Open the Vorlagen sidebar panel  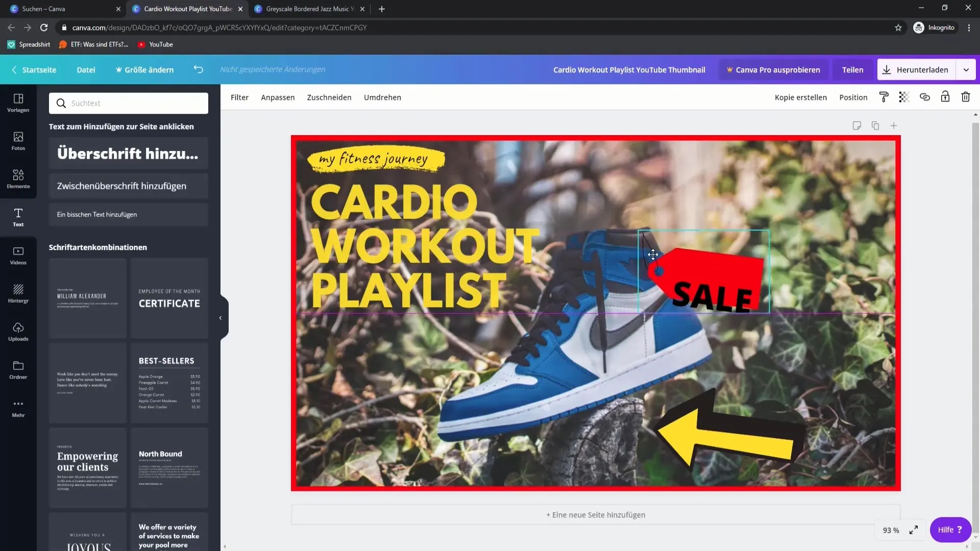point(18,103)
